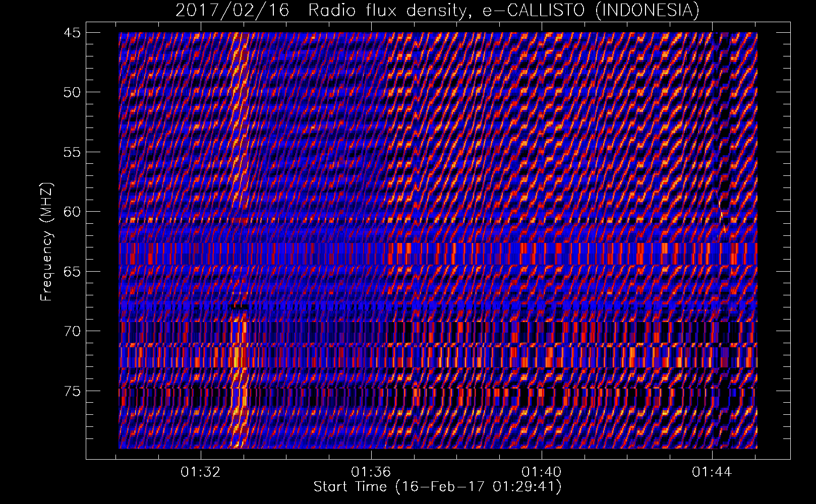Click the 01:32 time tick label
Image resolution: width=816 pixels, height=504 pixels.
pyautogui.click(x=201, y=472)
